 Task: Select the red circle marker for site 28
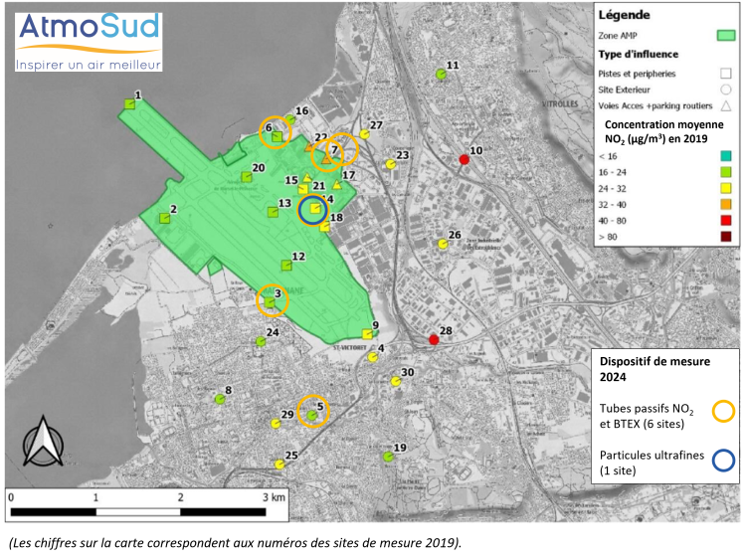(434, 339)
